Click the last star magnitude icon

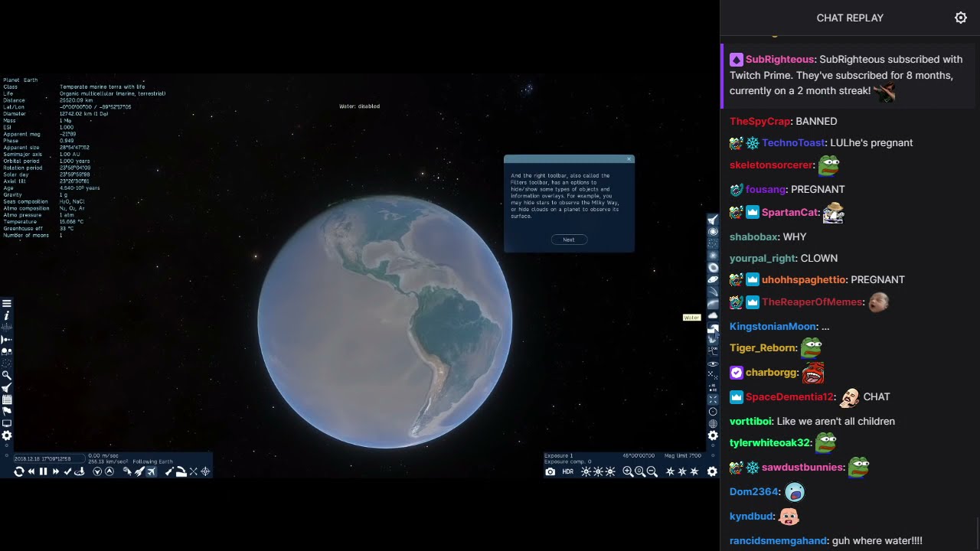pyautogui.click(x=694, y=471)
